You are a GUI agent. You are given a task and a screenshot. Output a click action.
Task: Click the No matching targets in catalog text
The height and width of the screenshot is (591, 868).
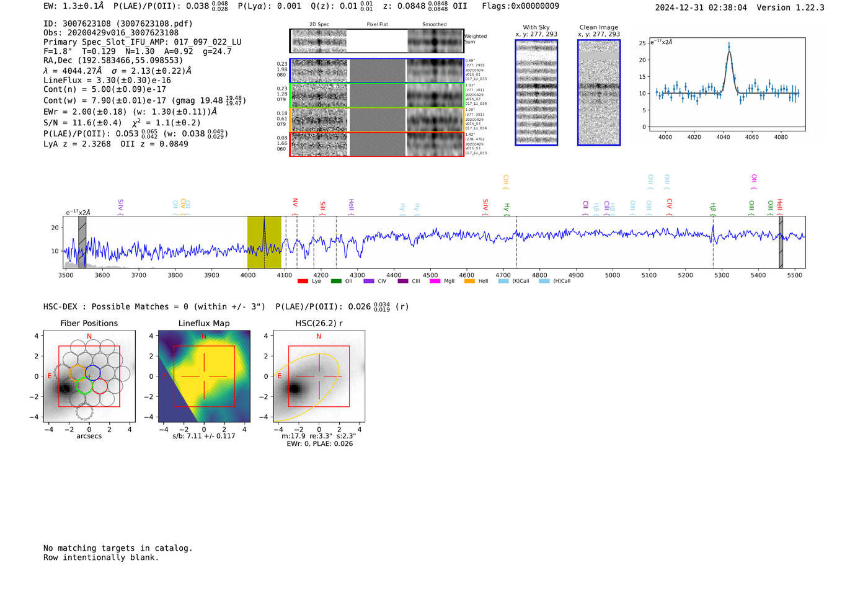pos(118,548)
